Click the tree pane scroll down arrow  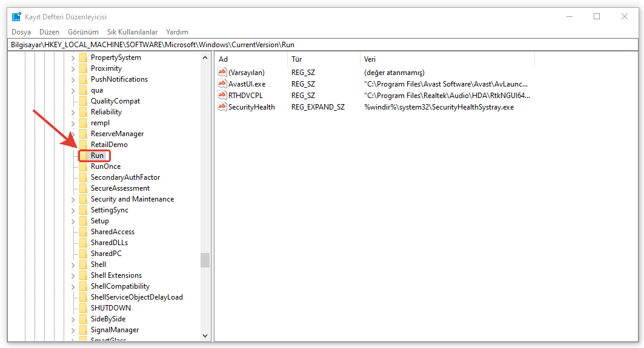click(x=205, y=335)
